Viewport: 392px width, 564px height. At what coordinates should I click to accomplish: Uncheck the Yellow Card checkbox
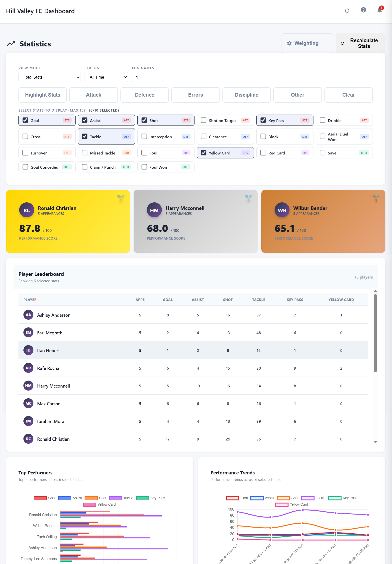pyautogui.click(x=204, y=152)
